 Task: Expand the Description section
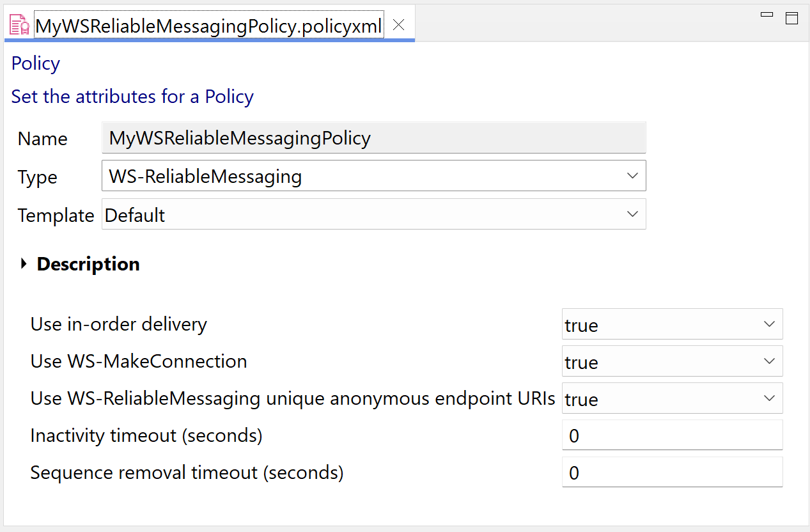(x=24, y=263)
